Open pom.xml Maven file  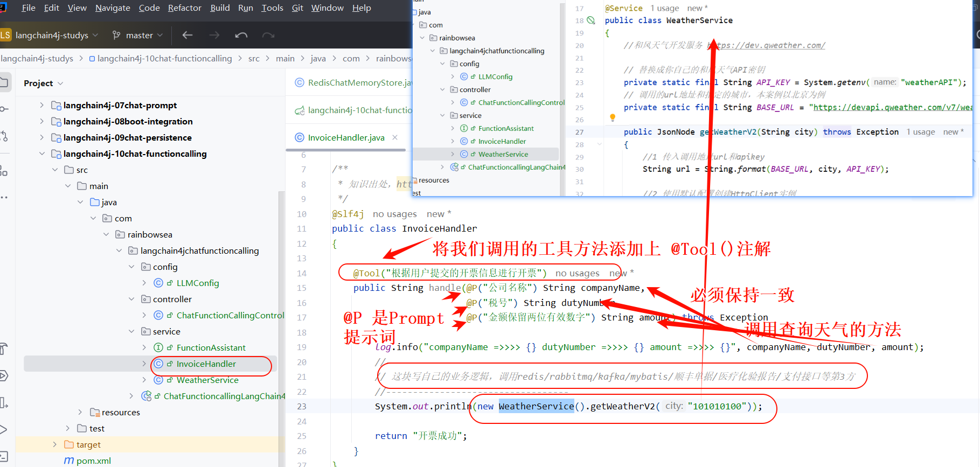pos(93,461)
